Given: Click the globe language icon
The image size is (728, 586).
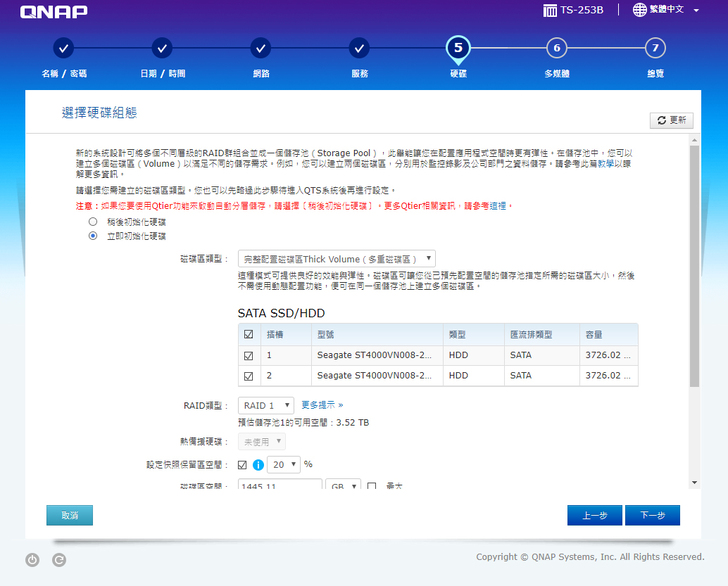Looking at the screenshot, I should [640, 10].
